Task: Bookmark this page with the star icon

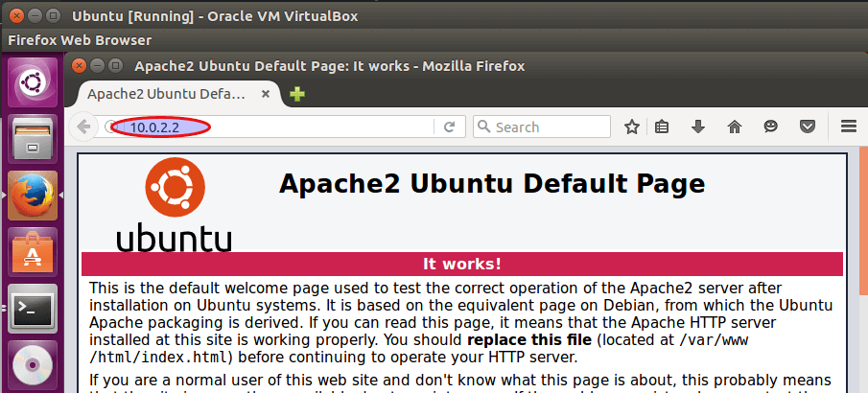Action: click(632, 127)
